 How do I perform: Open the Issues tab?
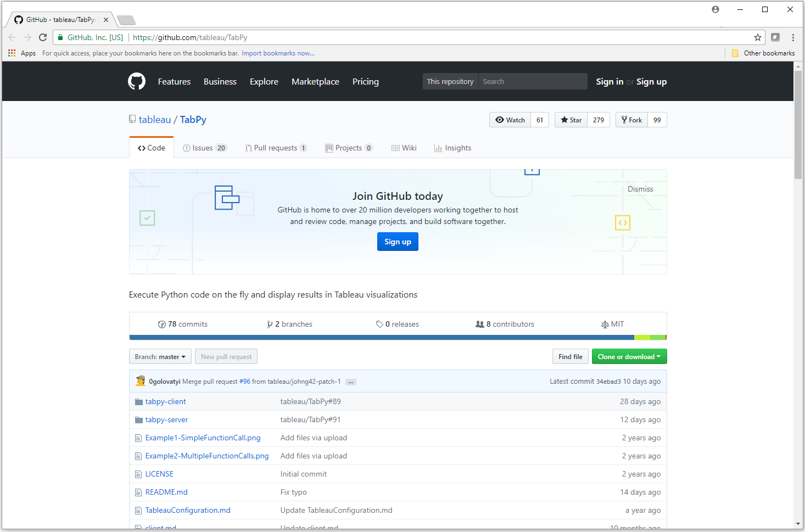(x=205, y=148)
